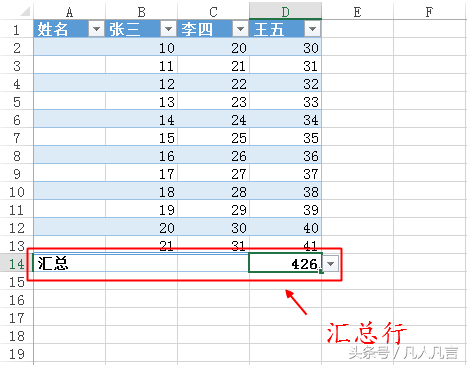This screenshot has width=467, height=365.
Task: Select cell B9 with value 17
Action: point(141,174)
